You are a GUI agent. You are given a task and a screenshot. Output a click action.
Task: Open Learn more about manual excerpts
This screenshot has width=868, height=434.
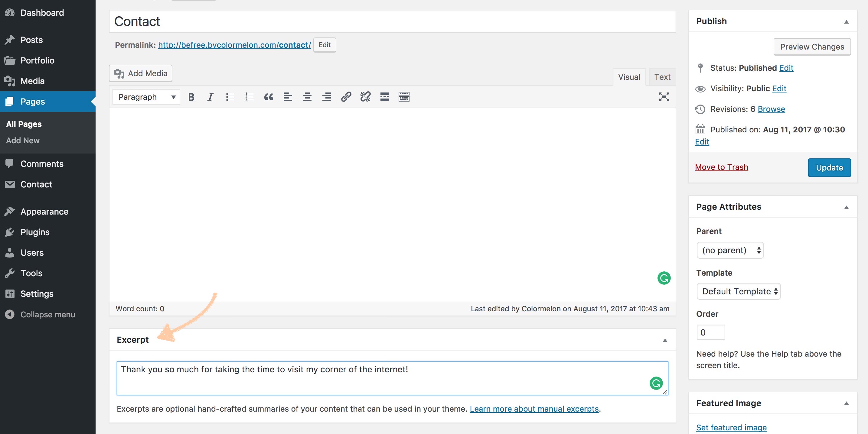tap(534, 409)
